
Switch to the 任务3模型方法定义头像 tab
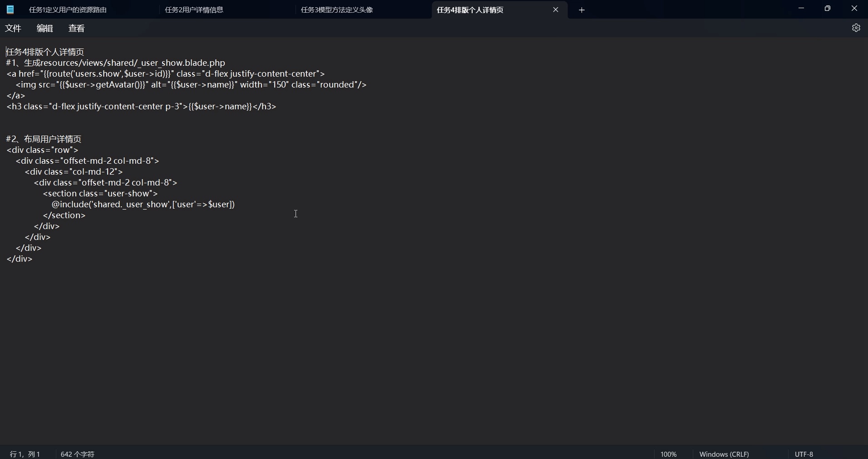tap(337, 10)
